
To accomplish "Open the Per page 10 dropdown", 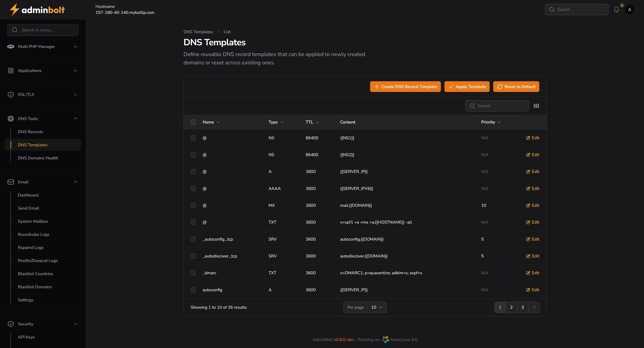I will [x=376, y=307].
